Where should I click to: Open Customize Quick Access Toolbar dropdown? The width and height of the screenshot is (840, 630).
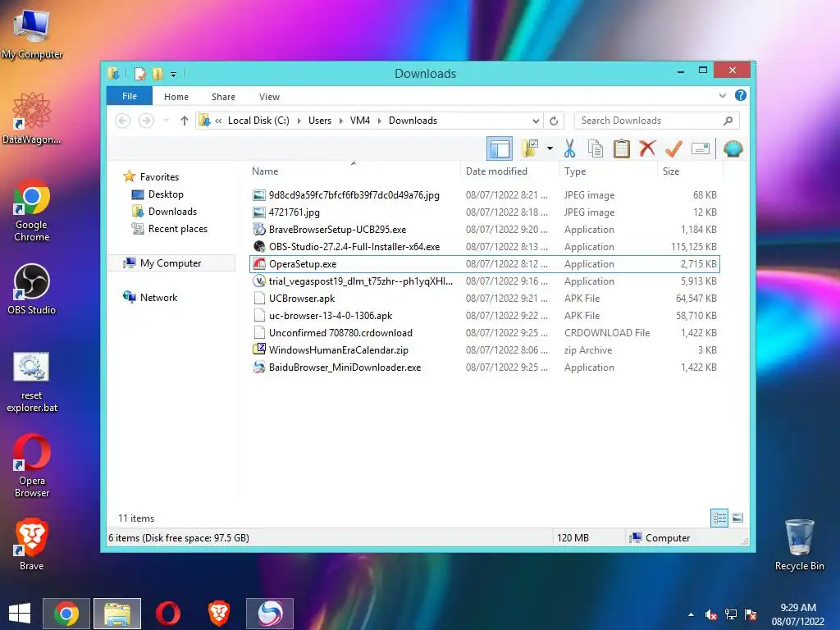click(x=174, y=75)
